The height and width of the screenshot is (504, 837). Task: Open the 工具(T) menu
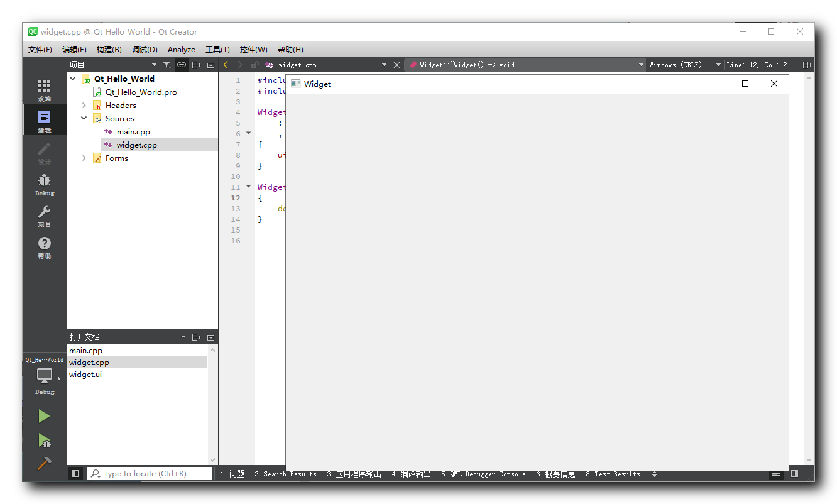click(x=217, y=49)
